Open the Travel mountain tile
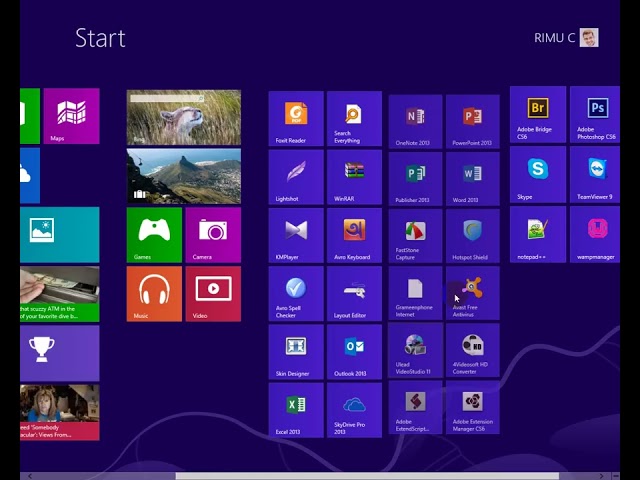 (x=184, y=176)
